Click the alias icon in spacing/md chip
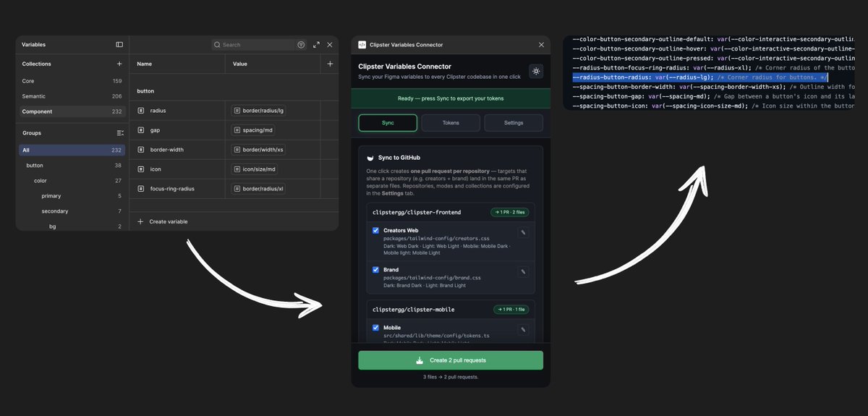This screenshot has width=868, height=416. [237, 130]
